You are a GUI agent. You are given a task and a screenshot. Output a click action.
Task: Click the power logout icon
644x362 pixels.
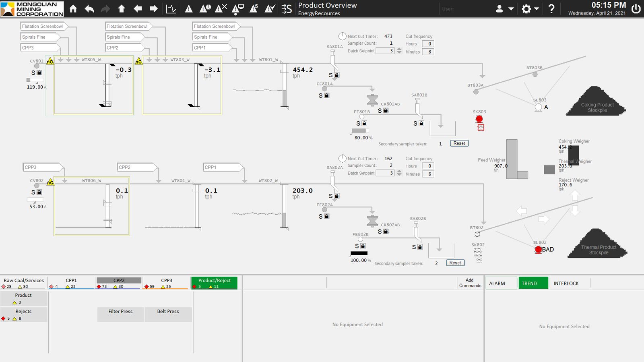[x=636, y=8]
